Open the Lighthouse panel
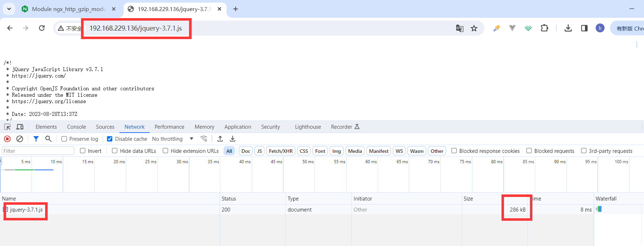The image size is (644, 246). coord(308,127)
